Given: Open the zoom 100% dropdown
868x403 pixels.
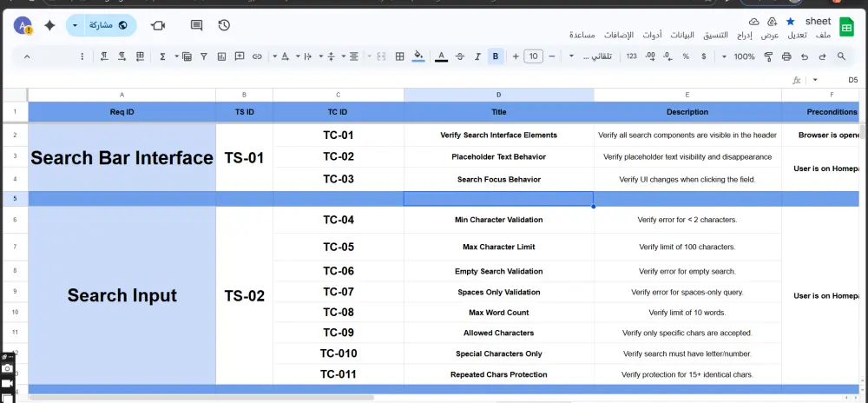Looking at the screenshot, I should (x=738, y=56).
